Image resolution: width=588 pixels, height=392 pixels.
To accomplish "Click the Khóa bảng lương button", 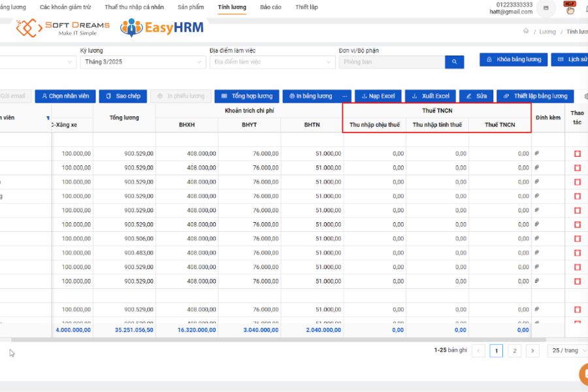I will pos(514,59).
